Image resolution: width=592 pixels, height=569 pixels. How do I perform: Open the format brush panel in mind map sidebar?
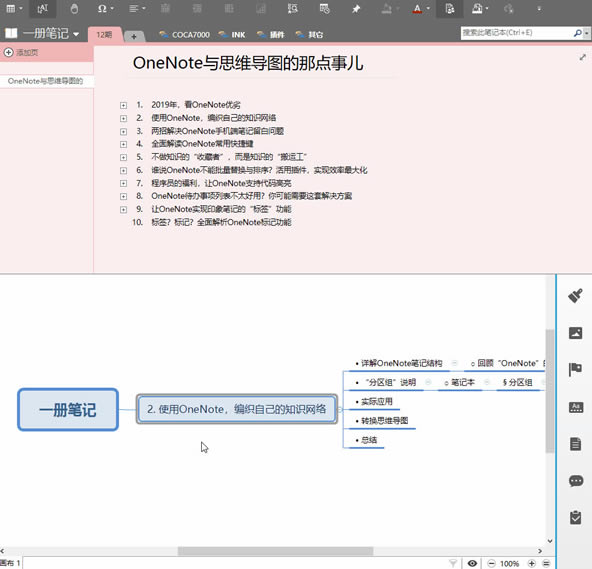[x=575, y=296]
